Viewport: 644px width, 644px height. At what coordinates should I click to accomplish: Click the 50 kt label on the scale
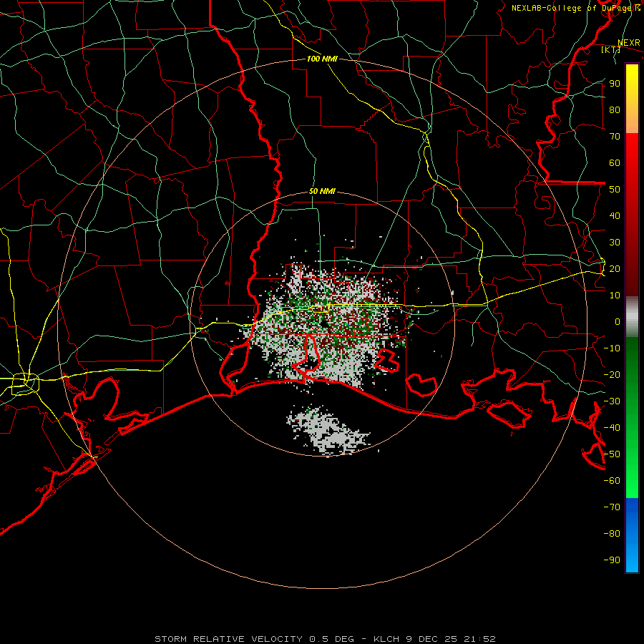coord(615,190)
